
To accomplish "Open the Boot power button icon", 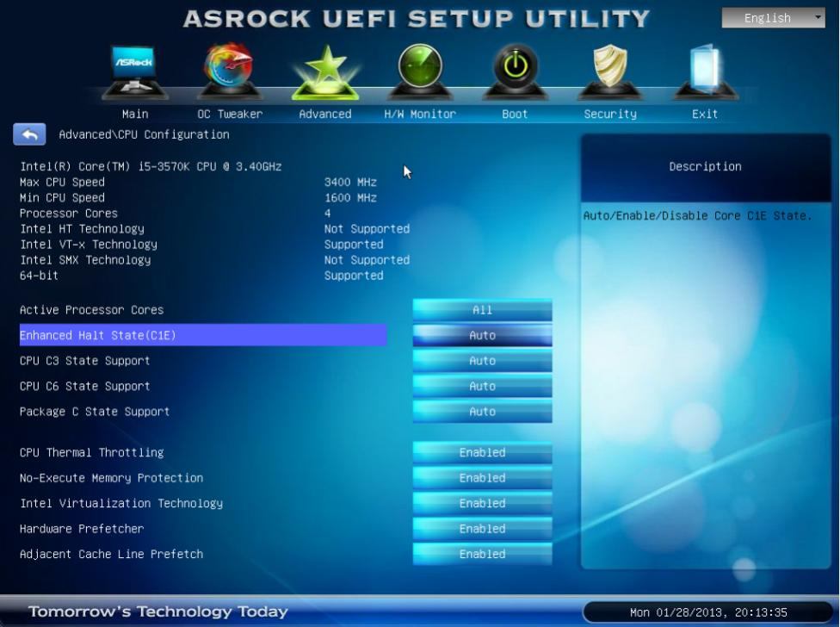I will point(515,71).
